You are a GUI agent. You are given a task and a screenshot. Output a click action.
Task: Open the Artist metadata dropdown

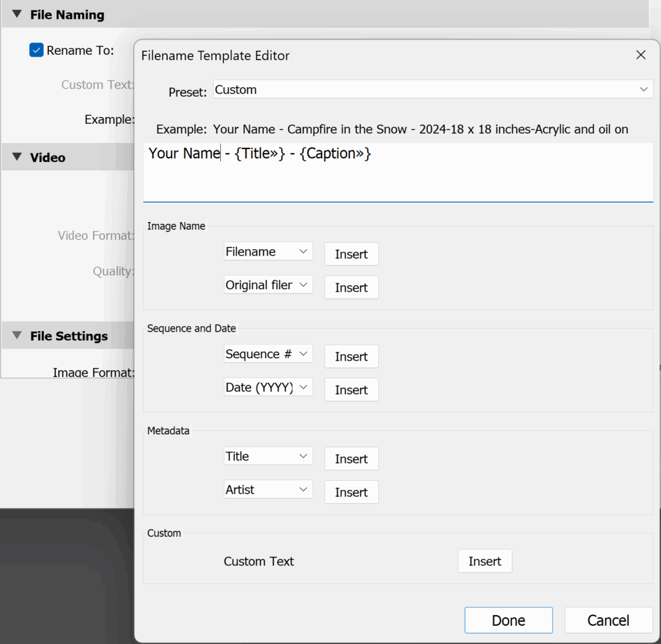pos(268,490)
